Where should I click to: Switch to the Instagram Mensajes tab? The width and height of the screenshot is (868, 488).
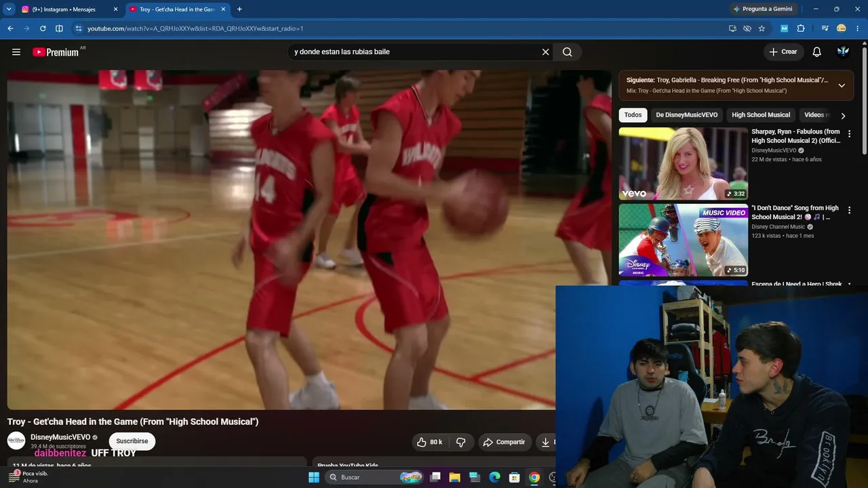click(69, 9)
